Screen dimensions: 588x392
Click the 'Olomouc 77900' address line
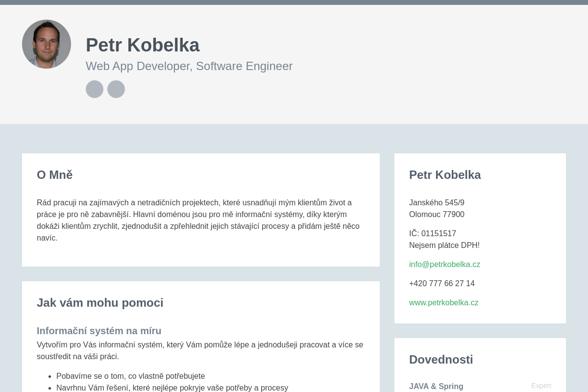click(437, 215)
